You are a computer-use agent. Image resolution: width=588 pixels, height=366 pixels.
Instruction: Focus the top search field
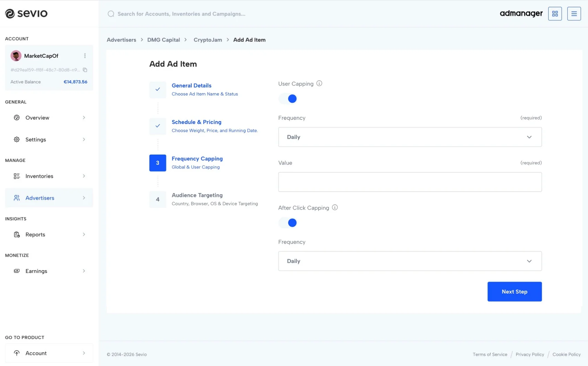pyautogui.click(x=181, y=14)
